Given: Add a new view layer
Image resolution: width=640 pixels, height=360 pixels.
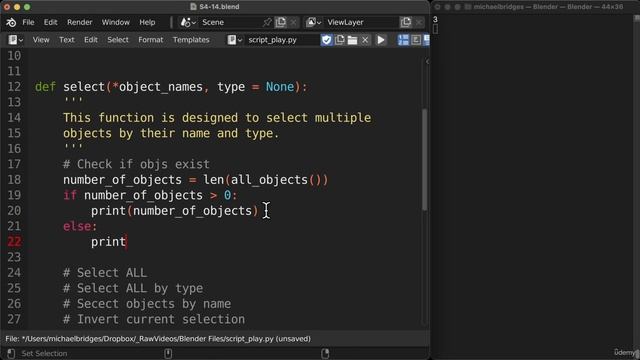Looking at the screenshot, I should pyautogui.click(x=406, y=22).
